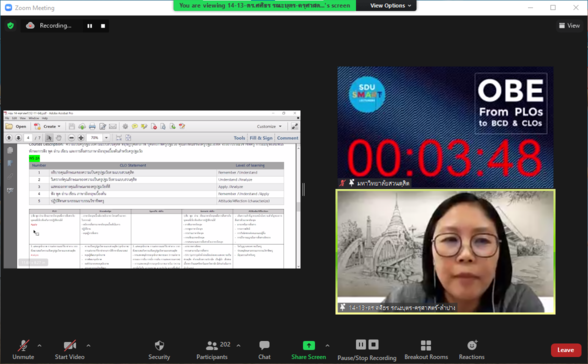
Task: Click the Email envelope icon in Acrobat
Action: (113, 126)
